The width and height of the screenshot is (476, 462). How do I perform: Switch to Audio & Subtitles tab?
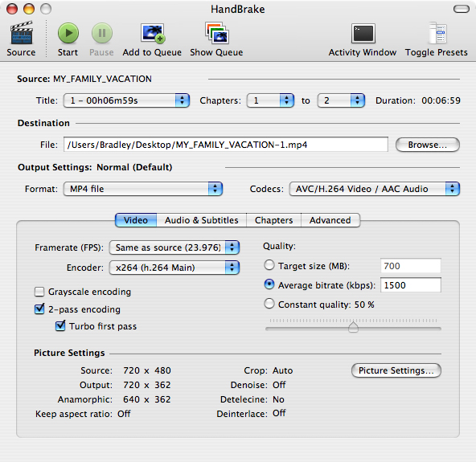[x=202, y=220]
